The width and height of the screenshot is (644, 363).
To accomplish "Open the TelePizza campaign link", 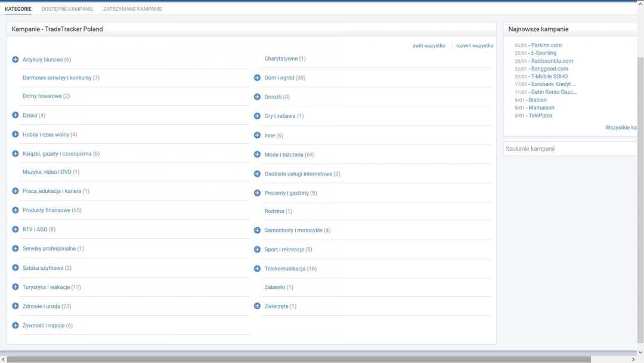I will click(540, 116).
